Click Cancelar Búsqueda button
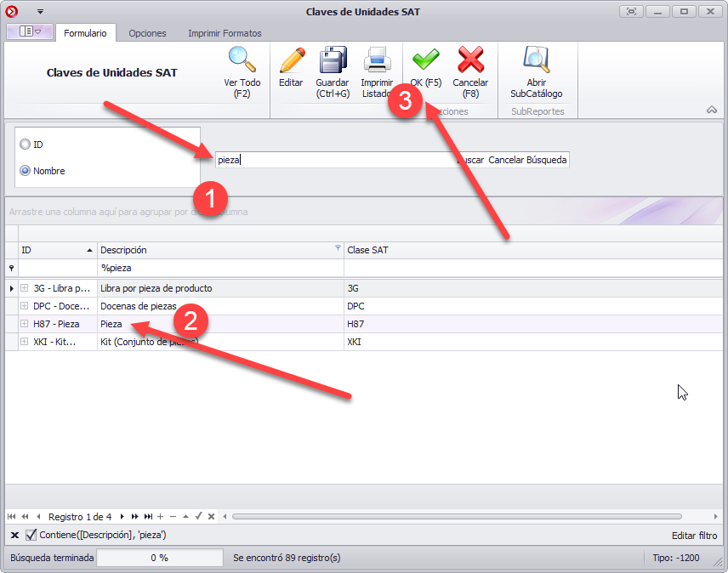This screenshot has width=728, height=573. click(527, 160)
